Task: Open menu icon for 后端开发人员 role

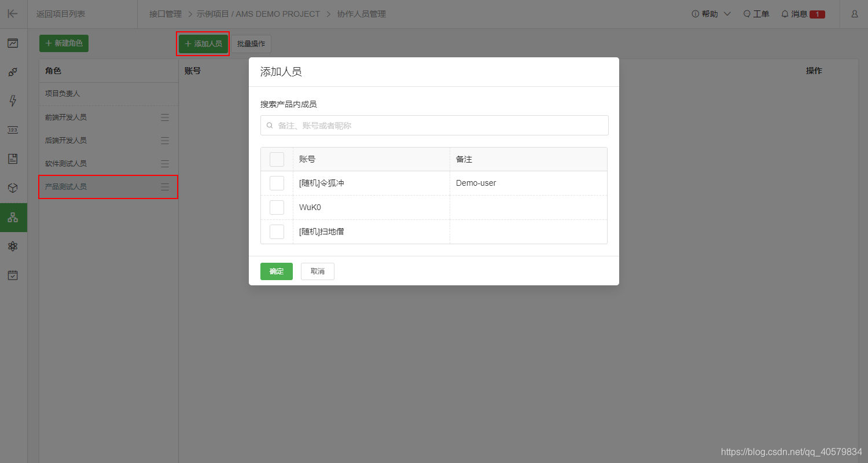Action: [x=165, y=141]
